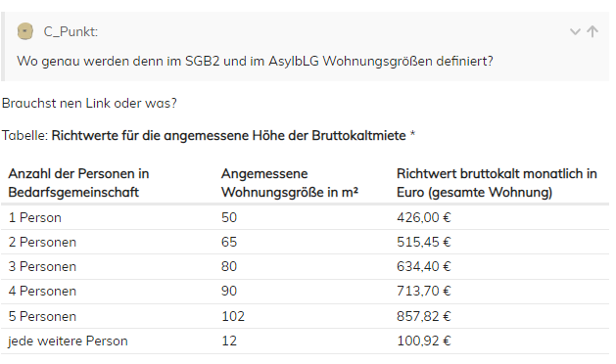This screenshot has height=364, width=616.
Task: Click the "Angemessene Wohnungsgröße in m²" header
Action: (x=290, y=183)
